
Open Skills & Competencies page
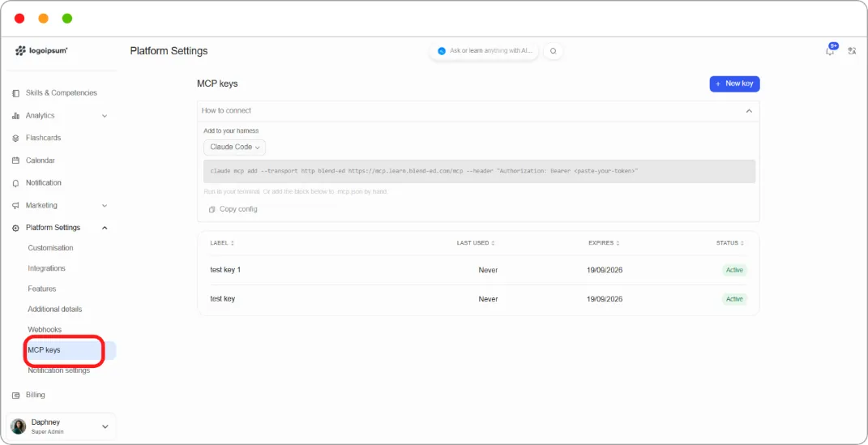[x=61, y=93]
